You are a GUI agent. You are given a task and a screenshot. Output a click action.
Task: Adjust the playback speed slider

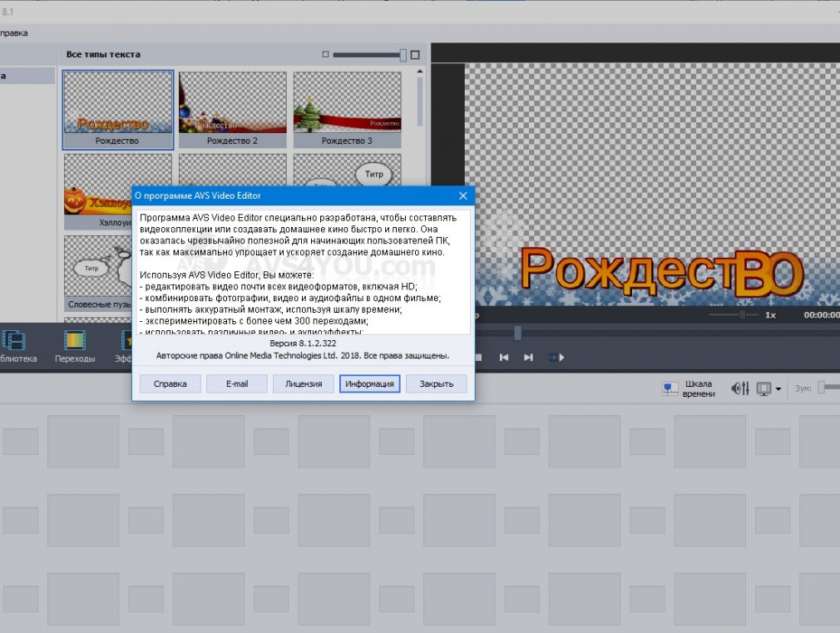point(743,314)
